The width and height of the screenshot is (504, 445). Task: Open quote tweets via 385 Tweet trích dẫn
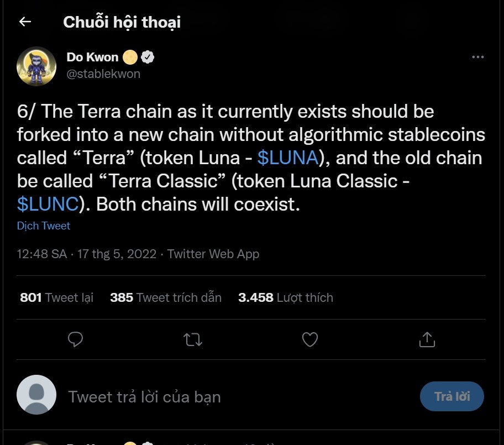pyautogui.click(x=166, y=297)
